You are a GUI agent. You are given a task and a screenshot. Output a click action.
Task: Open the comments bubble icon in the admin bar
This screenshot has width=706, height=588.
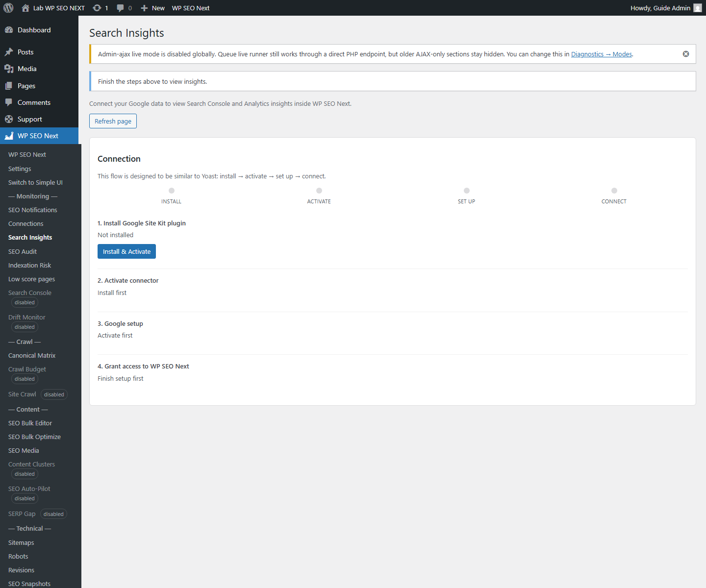coord(120,8)
